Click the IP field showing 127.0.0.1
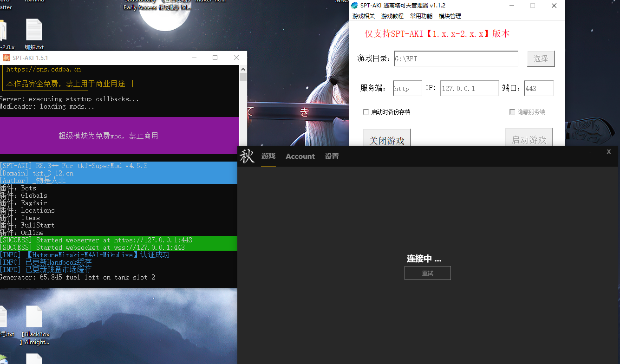 (470, 88)
